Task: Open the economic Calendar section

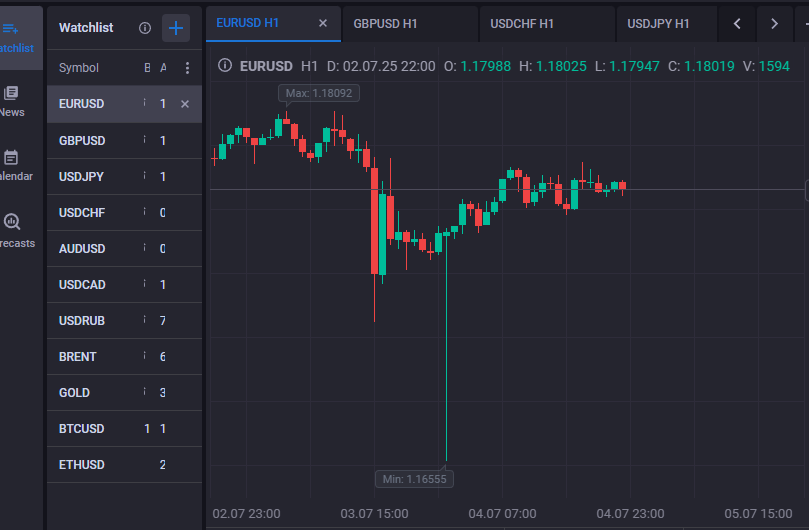Action: pos(12,165)
